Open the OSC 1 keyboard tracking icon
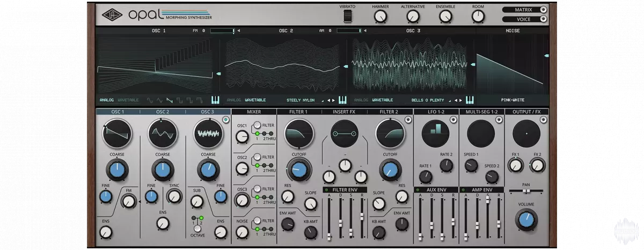The image size is (644, 250). point(216,100)
